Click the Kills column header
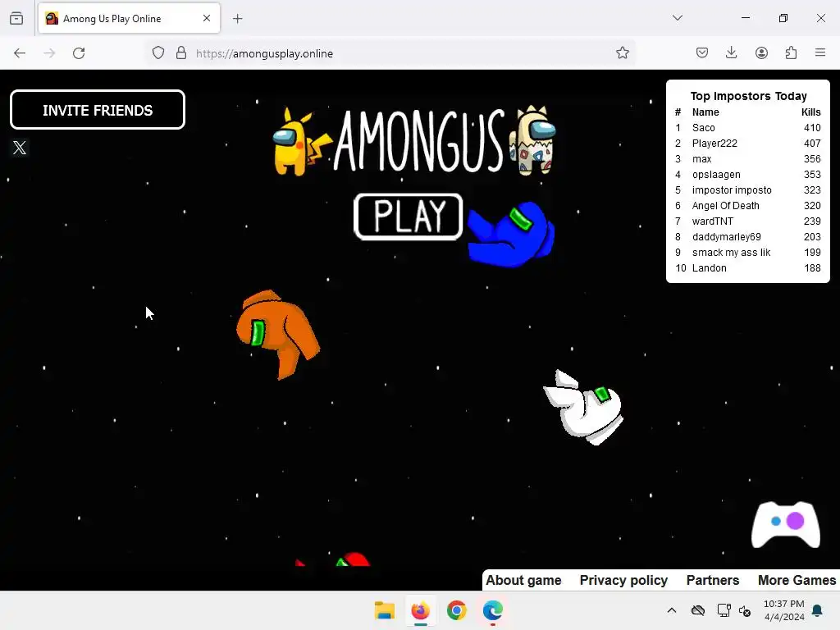This screenshot has width=840, height=630. (810, 112)
